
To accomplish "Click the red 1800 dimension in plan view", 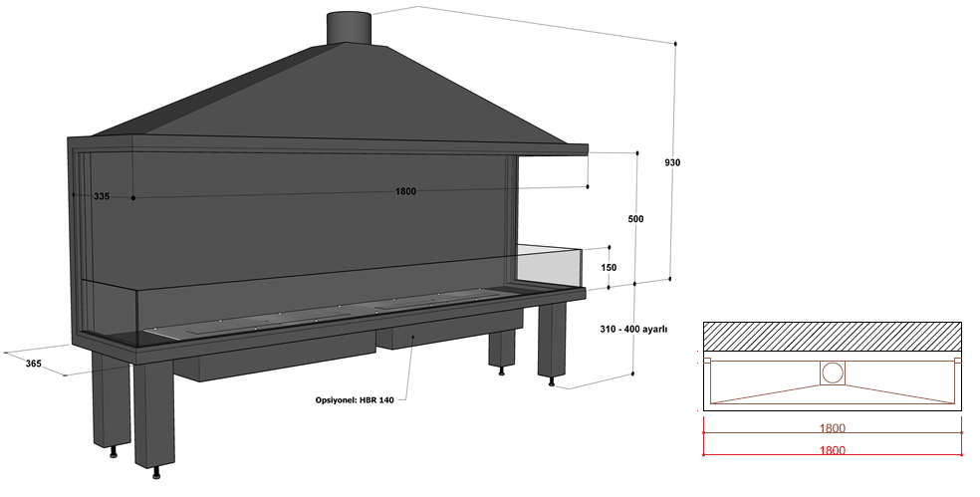I will [833, 450].
